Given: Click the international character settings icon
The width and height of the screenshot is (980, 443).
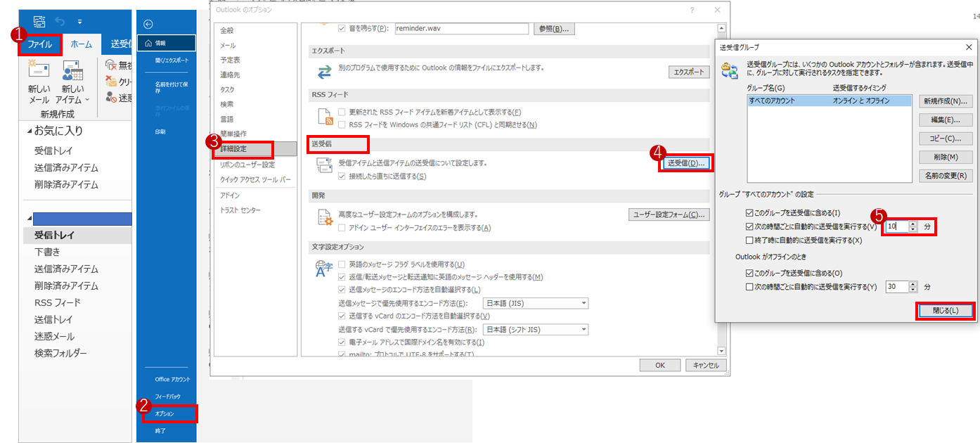Looking at the screenshot, I should (325, 269).
